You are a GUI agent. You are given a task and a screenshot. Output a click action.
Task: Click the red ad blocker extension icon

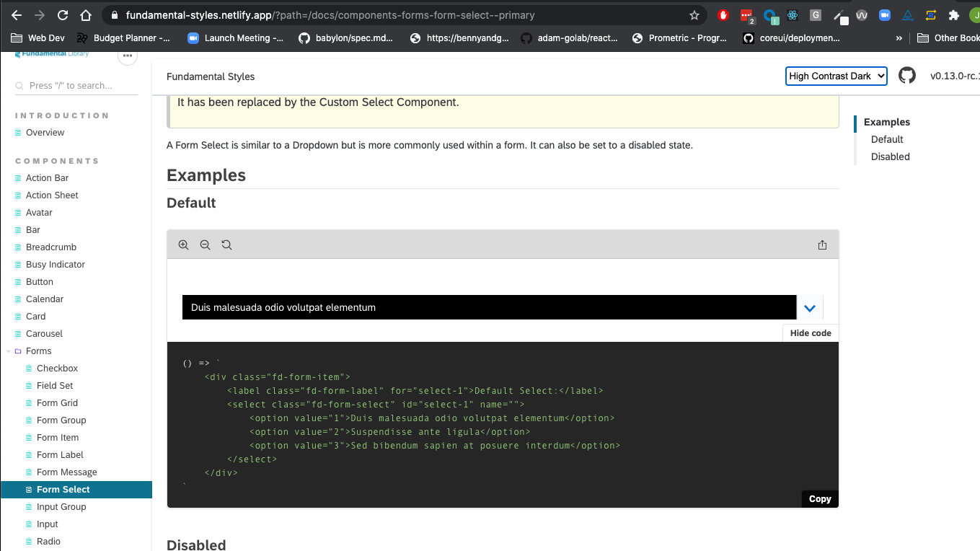tap(723, 15)
